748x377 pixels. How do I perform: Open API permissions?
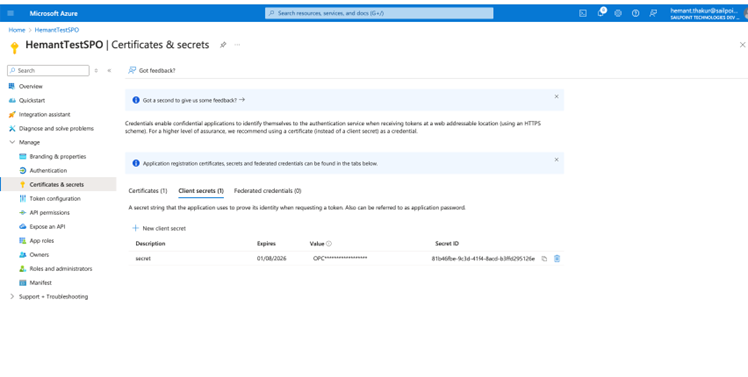click(x=50, y=213)
